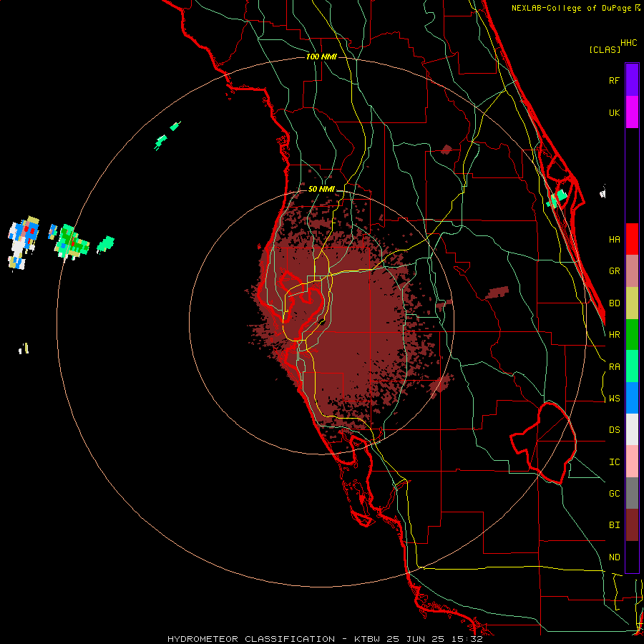This screenshot has height=644, width=644.
Task: Click the '100 NMI' range ring label
Action: (321, 57)
